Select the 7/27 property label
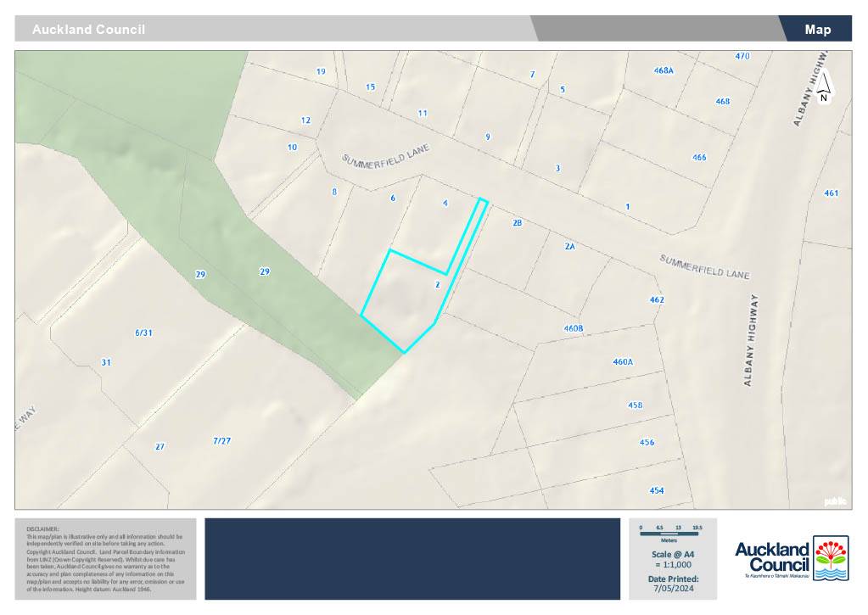Viewport: 868px width, 615px height. (x=221, y=440)
